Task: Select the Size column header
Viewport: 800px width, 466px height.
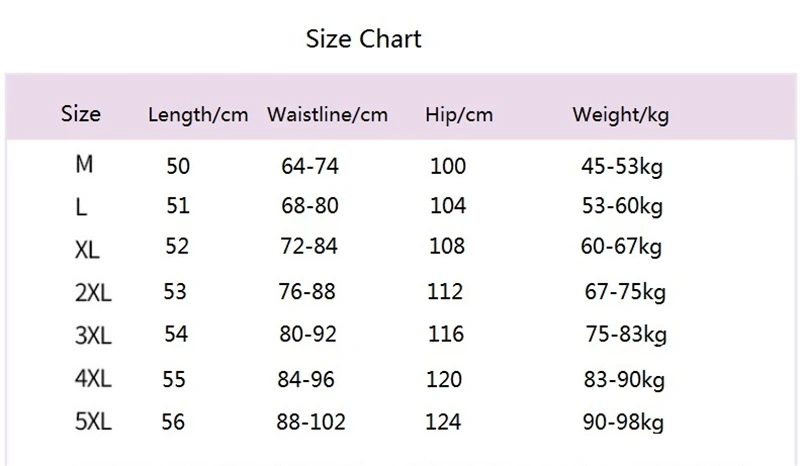Action: (81, 113)
